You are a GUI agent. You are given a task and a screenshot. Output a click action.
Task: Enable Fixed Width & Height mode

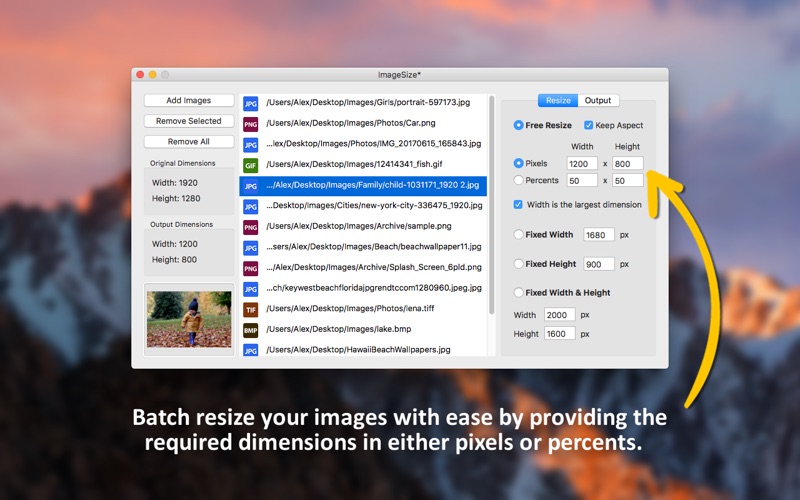(x=518, y=293)
